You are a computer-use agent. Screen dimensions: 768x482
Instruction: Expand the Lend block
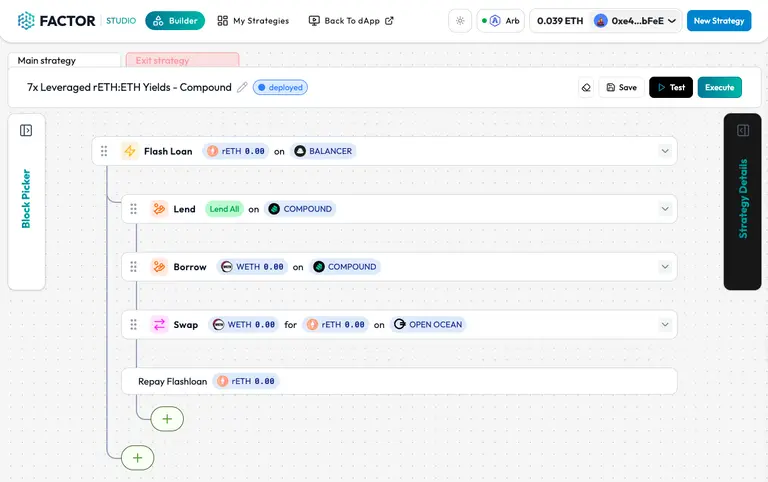pos(665,209)
